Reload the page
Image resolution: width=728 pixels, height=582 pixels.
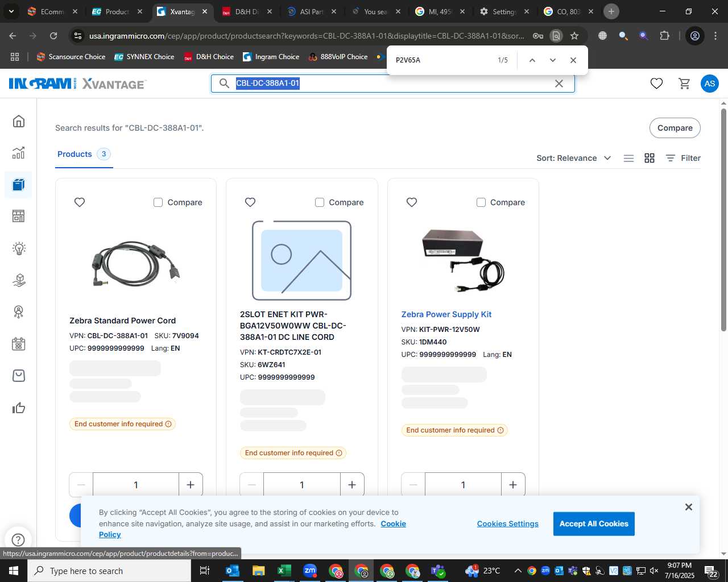tap(53, 36)
